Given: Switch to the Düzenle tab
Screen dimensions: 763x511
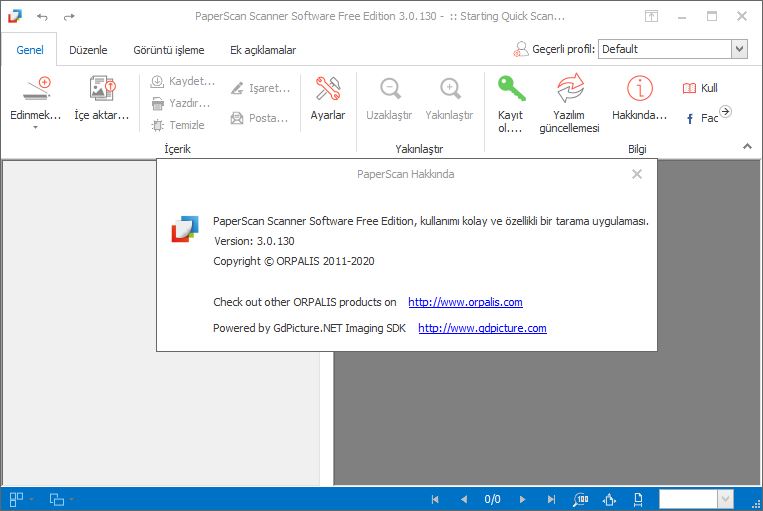Looking at the screenshot, I should coord(88,50).
